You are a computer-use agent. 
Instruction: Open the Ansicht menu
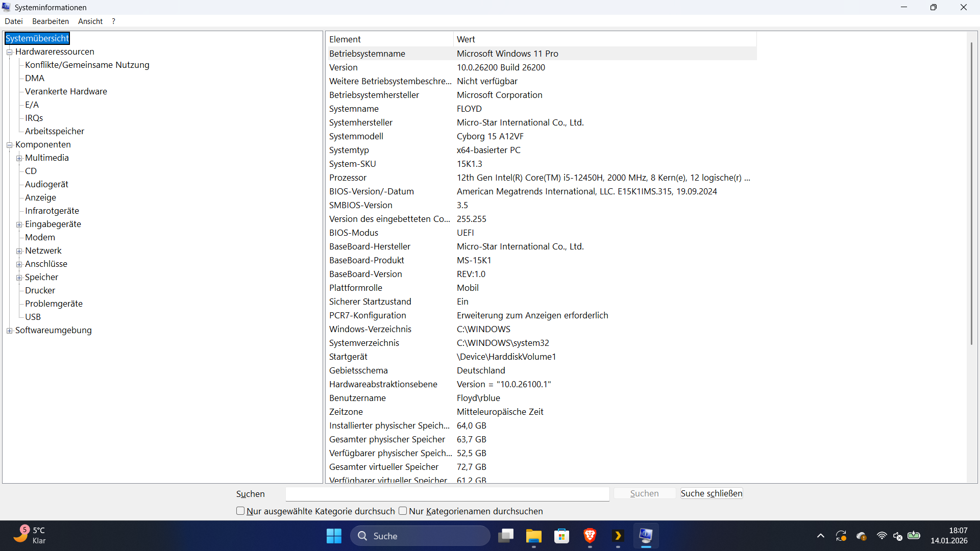tap(90, 21)
